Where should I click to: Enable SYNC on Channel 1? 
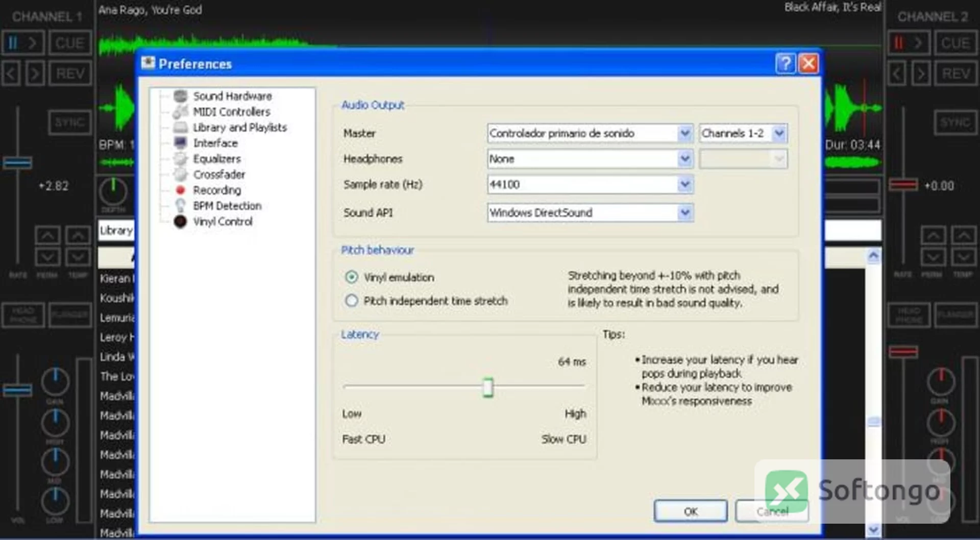[70, 122]
